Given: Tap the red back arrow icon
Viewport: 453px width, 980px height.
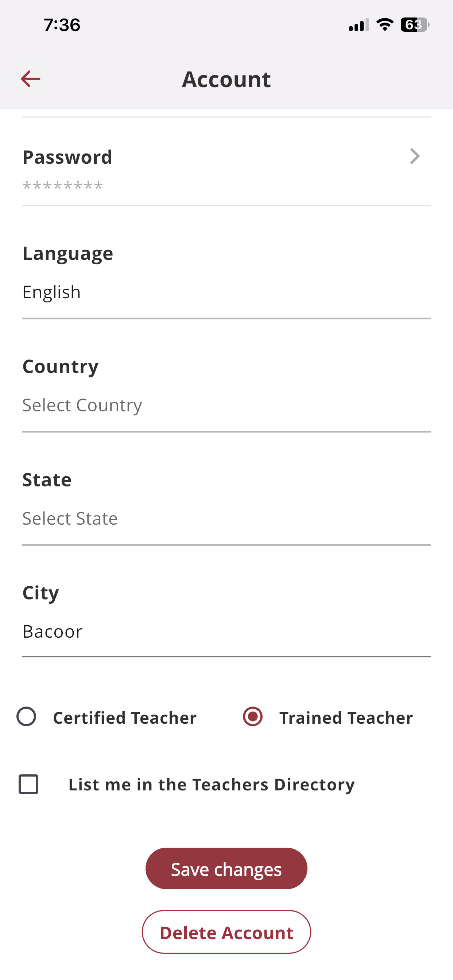Looking at the screenshot, I should (x=30, y=79).
